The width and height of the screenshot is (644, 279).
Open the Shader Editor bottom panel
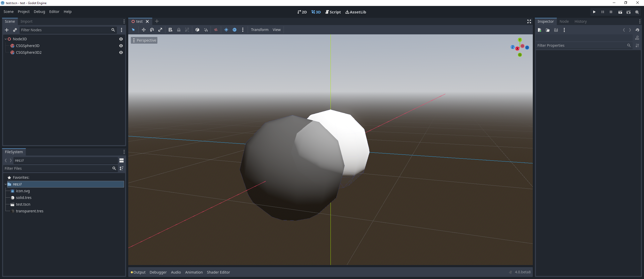[x=218, y=272]
